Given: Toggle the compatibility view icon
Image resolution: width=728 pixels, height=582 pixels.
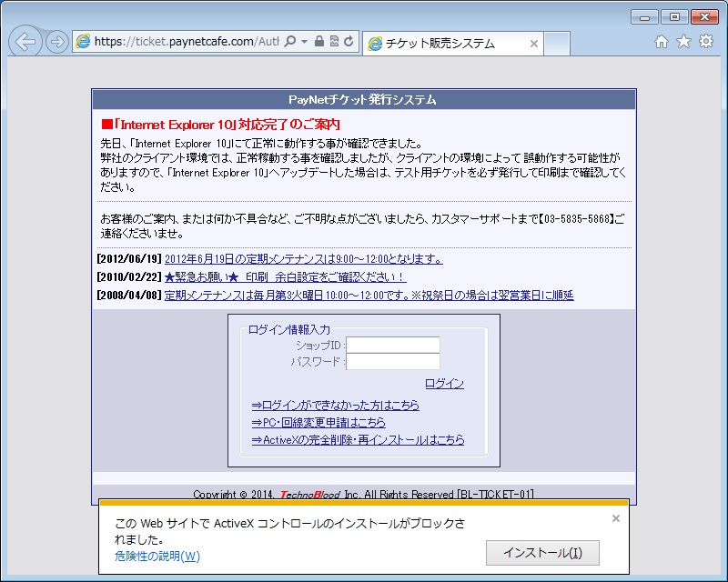Looking at the screenshot, I should pyautogui.click(x=334, y=41).
